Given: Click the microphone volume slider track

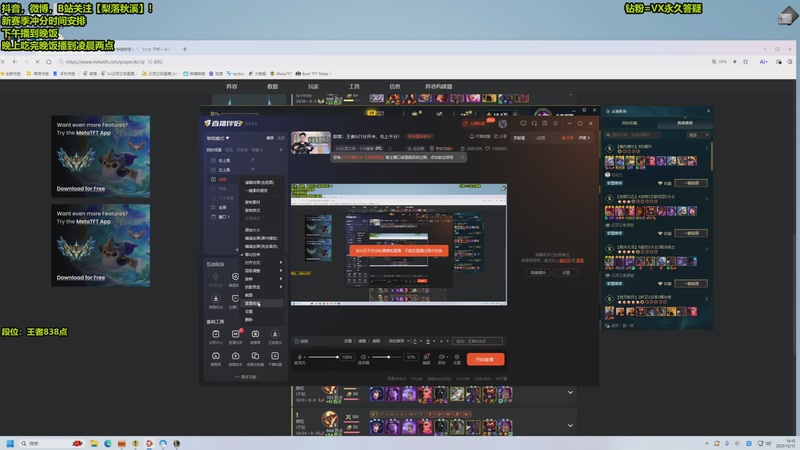Looking at the screenshot, I should tap(323, 357).
